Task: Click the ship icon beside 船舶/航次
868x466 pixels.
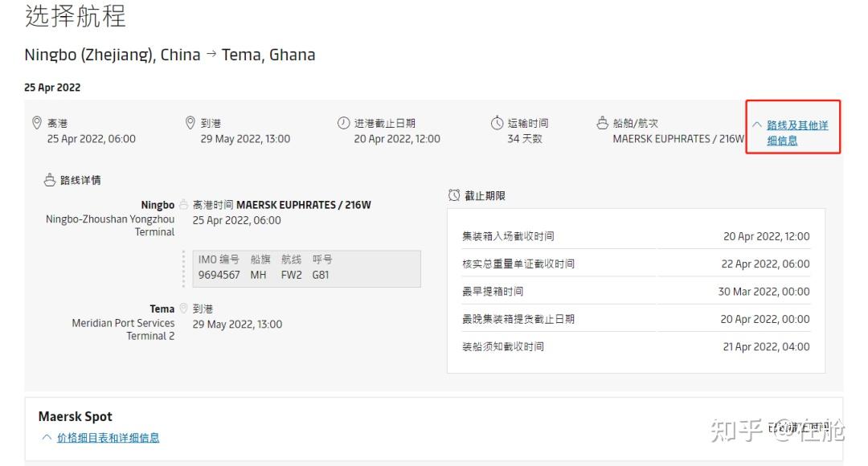Action: pyautogui.click(x=603, y=123)
